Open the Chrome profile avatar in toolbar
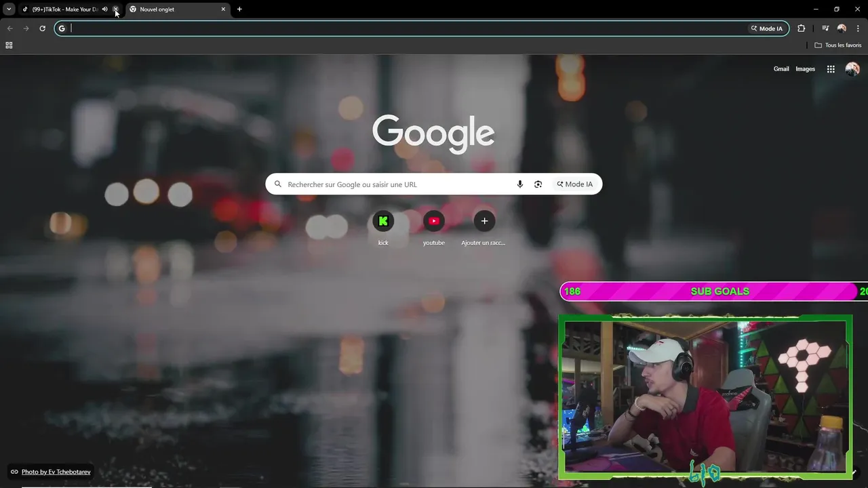 point(842,28)
